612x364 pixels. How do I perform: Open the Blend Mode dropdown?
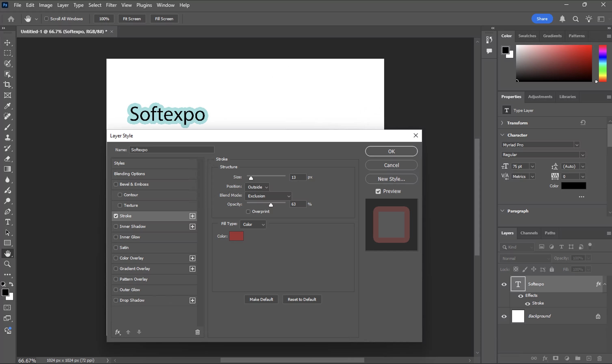click(x=268, y=196)
